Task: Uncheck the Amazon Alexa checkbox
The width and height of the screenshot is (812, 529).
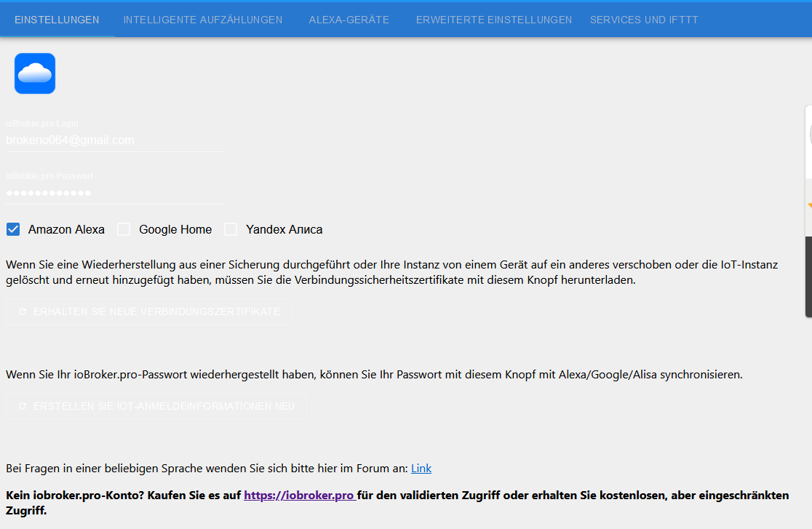Action: 13,229
